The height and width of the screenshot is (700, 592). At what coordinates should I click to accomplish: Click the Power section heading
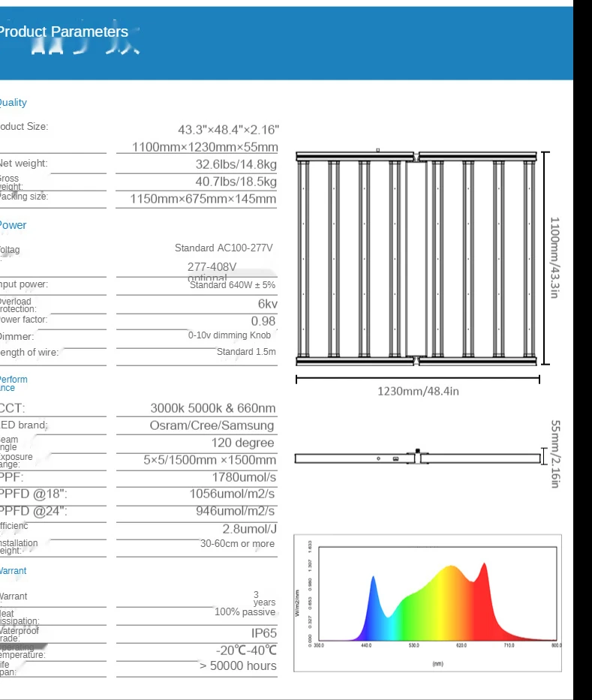(13, 225)
